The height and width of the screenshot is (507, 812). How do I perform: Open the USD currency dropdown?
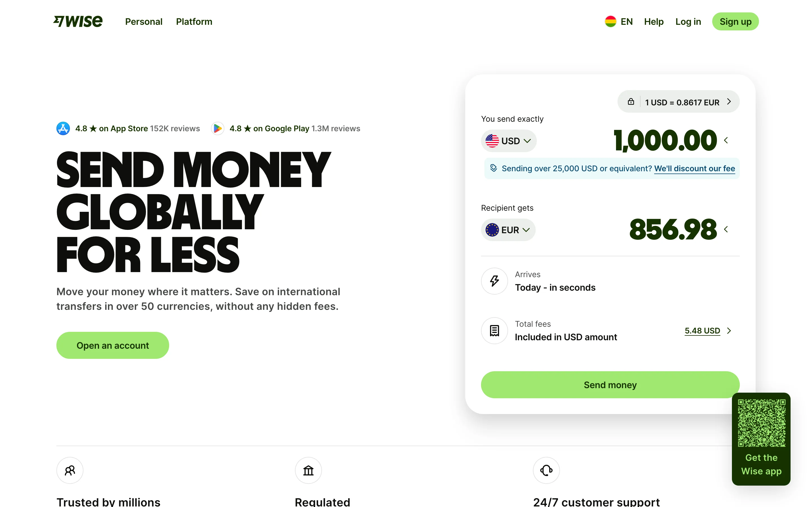[508, 141]
